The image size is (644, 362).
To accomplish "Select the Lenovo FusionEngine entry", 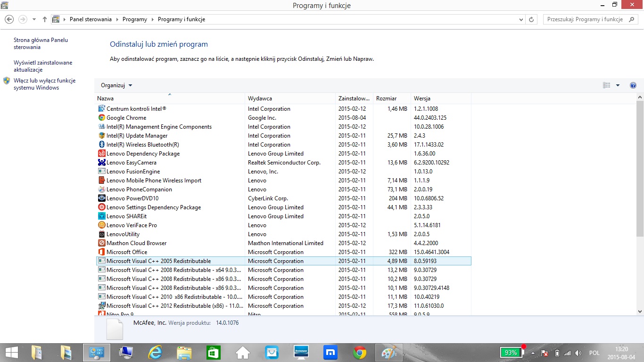I will pyautogui.click(x=283, y=172).
